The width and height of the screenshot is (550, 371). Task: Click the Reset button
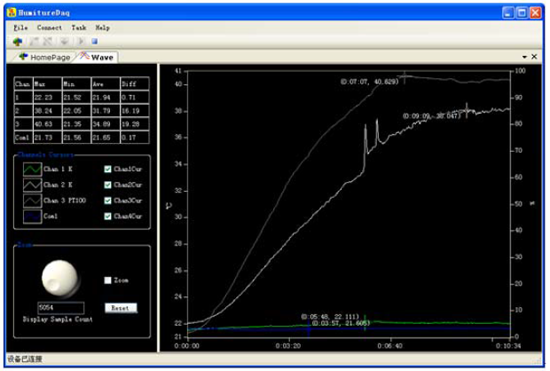click(121, 308)
